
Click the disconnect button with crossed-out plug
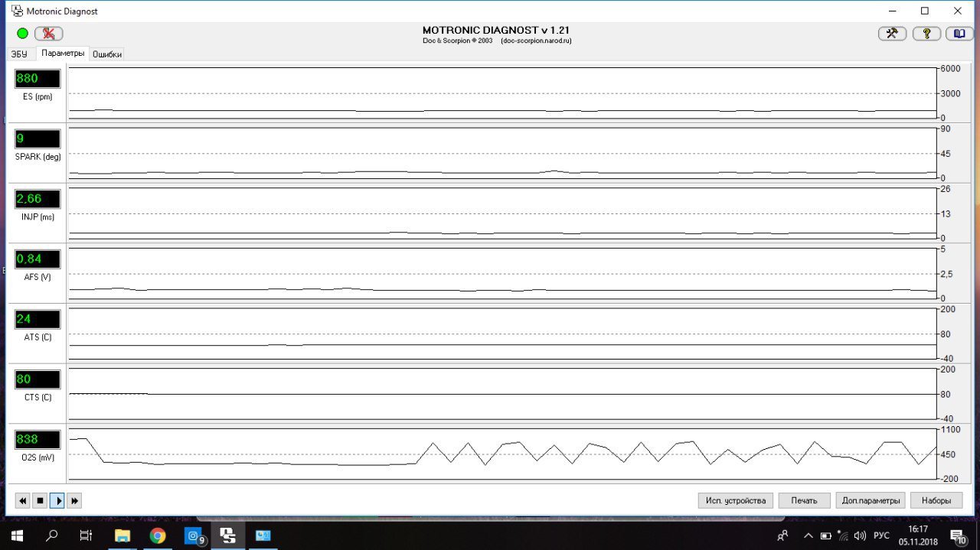[x=49, y=34]
